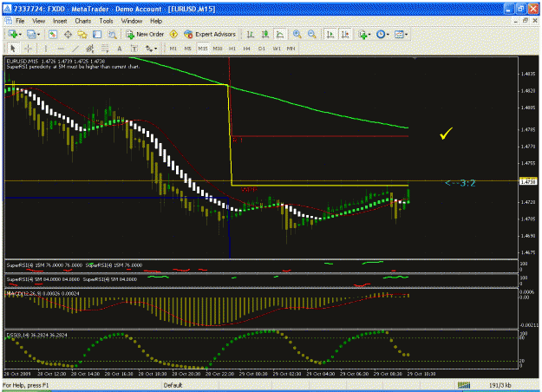Select the Equidistant Channel tool
This screenshot has height=392, width=542.
[x=90, y=49]
